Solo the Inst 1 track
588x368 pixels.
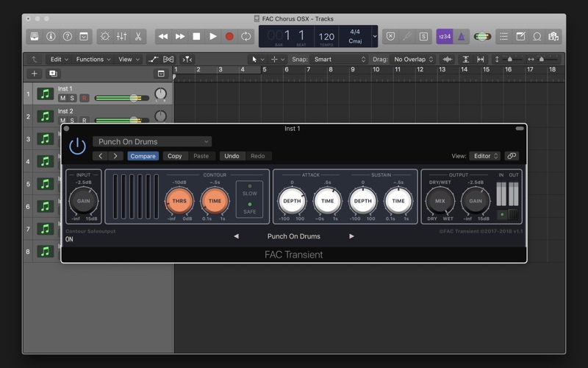click(72, 98)
